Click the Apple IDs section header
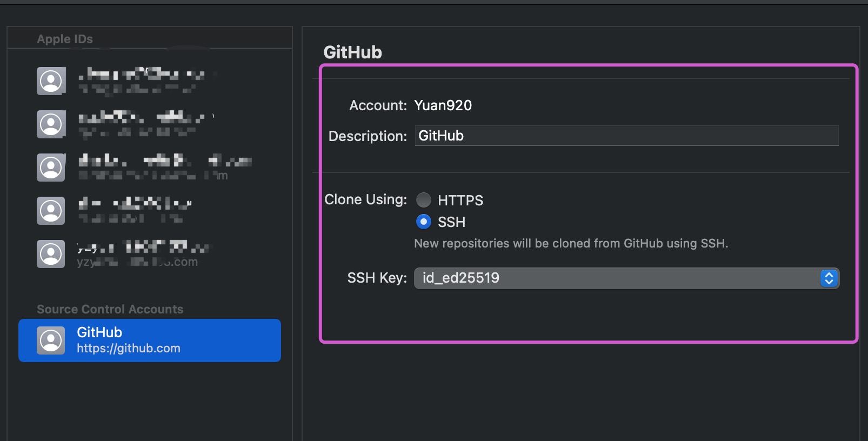Screen dimensions: 868x441 point(65,39)
